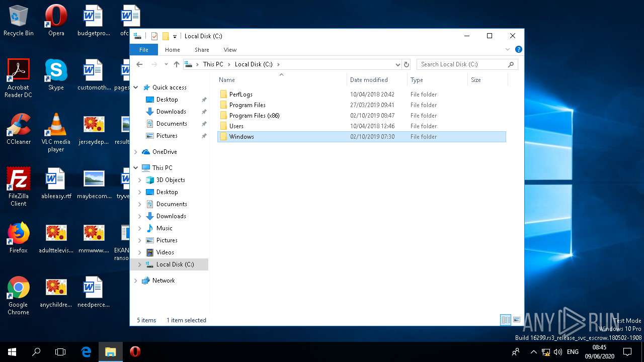The image size is (644, 362).
Task: Click the New folder icon in title bar
Action: (165, 36)
